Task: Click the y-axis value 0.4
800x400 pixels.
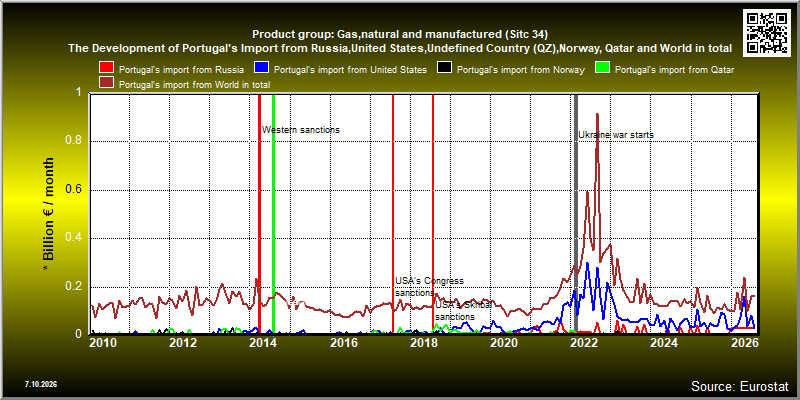Action: [x=73, y=238]
